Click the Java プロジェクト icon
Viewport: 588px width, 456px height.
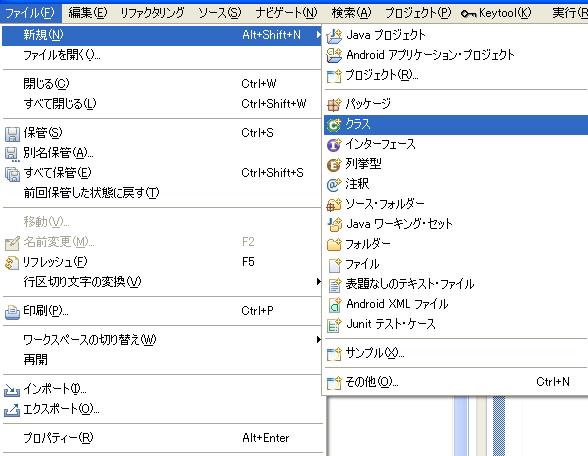coord(334,36)
